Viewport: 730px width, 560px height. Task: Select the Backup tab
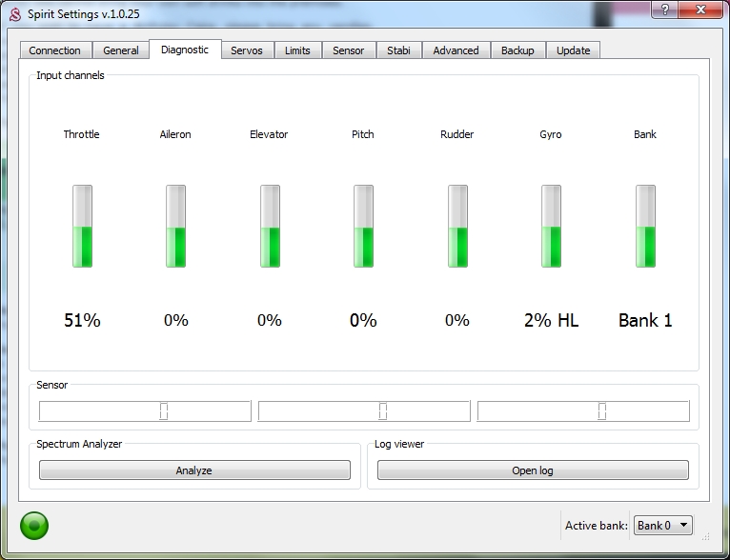(x=517, y=50)
